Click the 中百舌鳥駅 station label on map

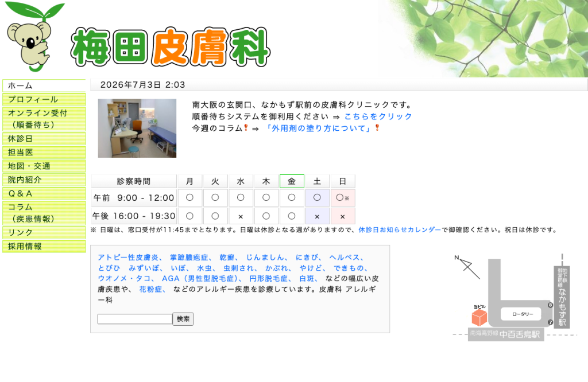506,334
